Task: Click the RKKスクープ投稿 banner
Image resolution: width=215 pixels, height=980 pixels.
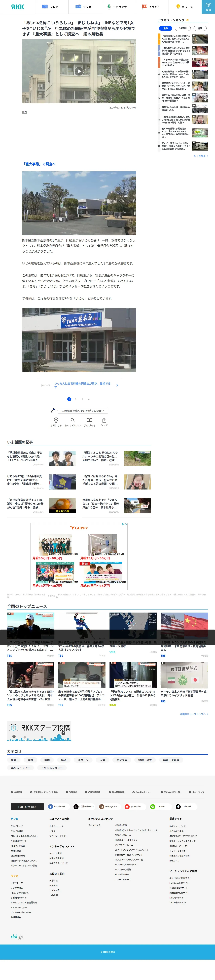Action: [x=39, y=731]
